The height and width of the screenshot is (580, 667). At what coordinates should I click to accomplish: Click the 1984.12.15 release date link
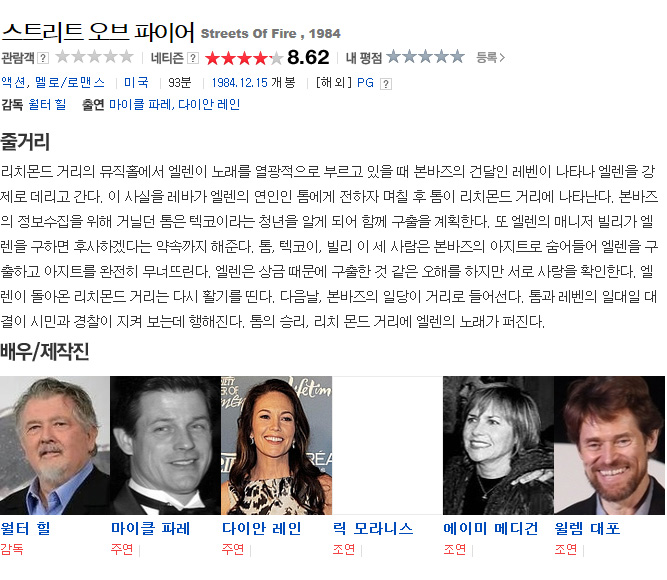[239, 83]
